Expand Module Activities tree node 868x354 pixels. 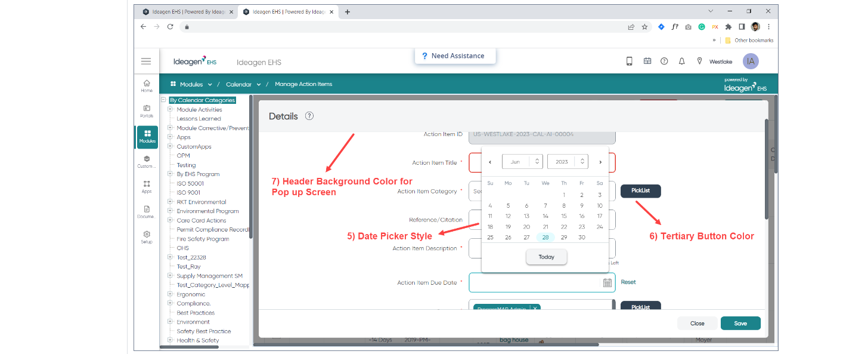pos(170,109)
